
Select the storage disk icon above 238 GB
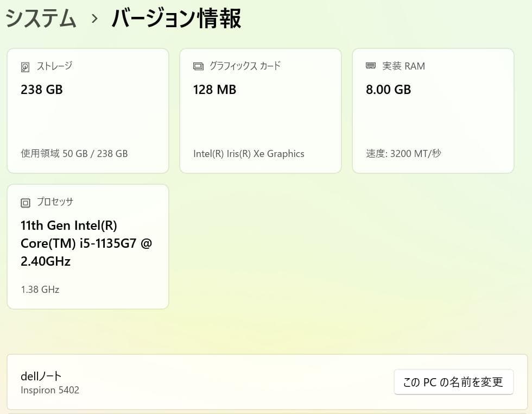[x=26, y=66]
